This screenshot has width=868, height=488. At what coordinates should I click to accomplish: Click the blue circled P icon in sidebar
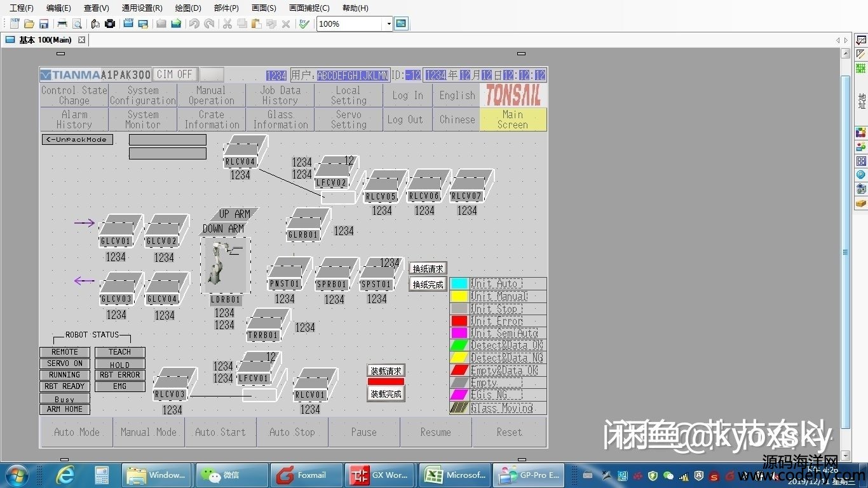click(861, 175)
